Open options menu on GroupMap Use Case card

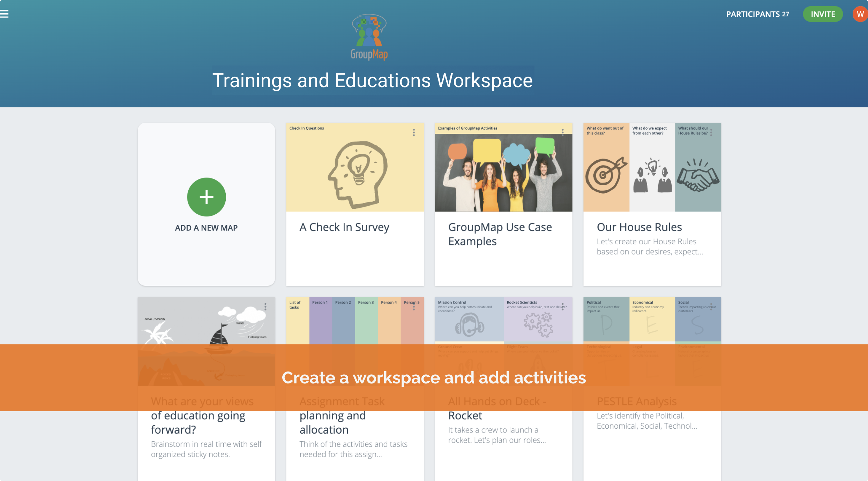tap(562, 132)
